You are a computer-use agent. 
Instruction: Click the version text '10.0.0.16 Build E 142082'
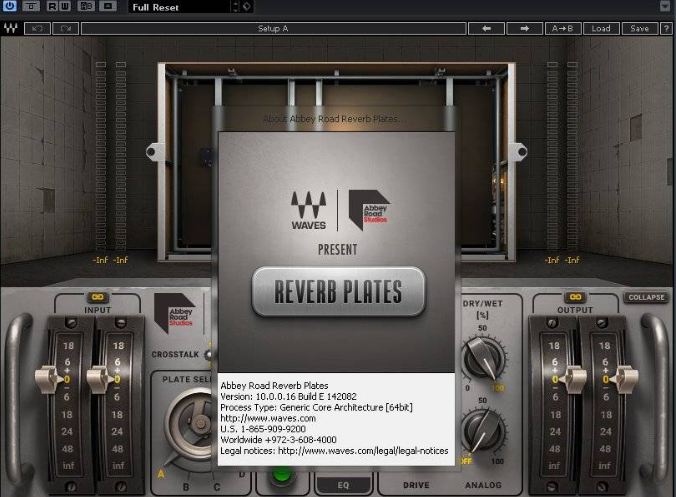(306, 397)
